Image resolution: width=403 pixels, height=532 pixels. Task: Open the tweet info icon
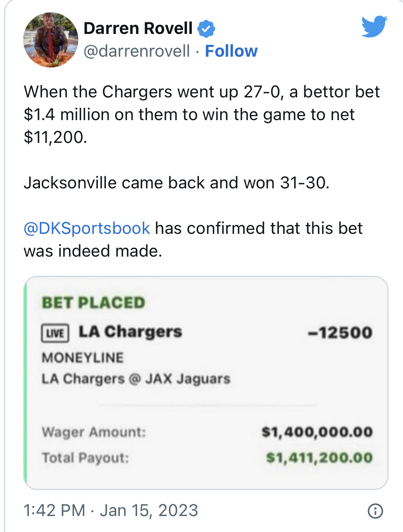pyautogui.click(x=375, y=511)
